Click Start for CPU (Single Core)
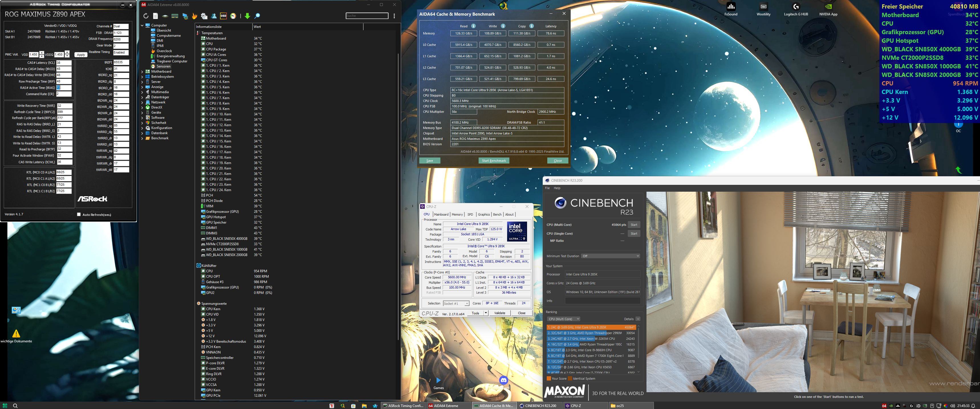980x409 pixels. (634, 233)
